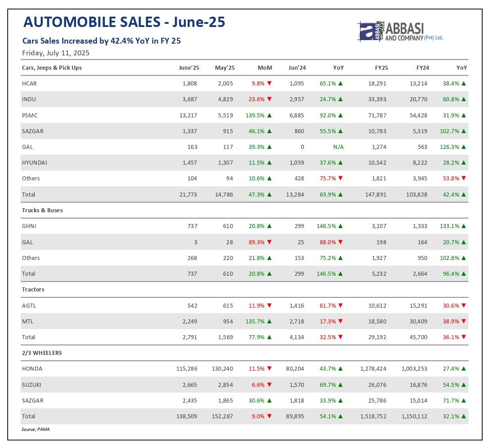Click wheelers Total Jun'24 value '89,895'
This screenshot has width=488, height=448.
click(x=295, y=416)
